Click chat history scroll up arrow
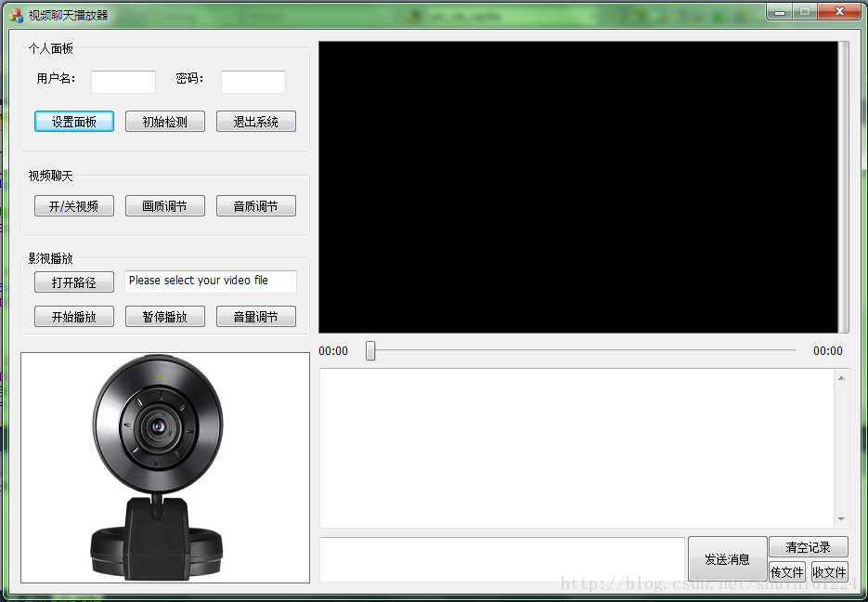Image resolution: width=868 pixels, height=602 pixels. click(x=841, y=378)
